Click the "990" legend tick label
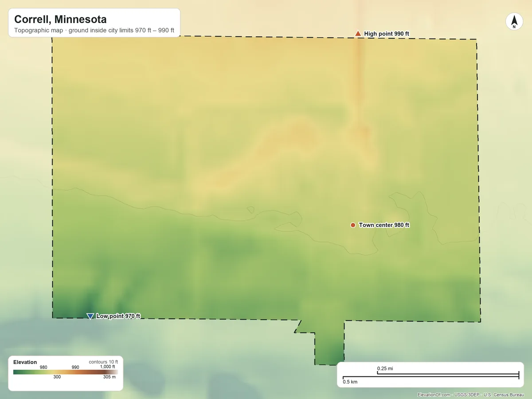The width and height of the screenshot is (532, 399). (x=75, y=367)
